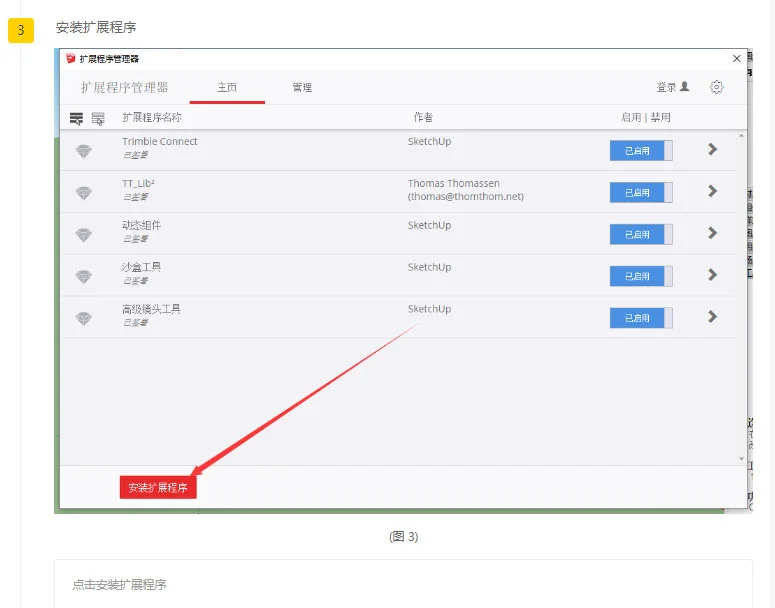Image resolution: width=775 pixels, height=608 pixels.
Task: Click the 高级镜头工具 extension gem icon
Action: coord(84,318)
